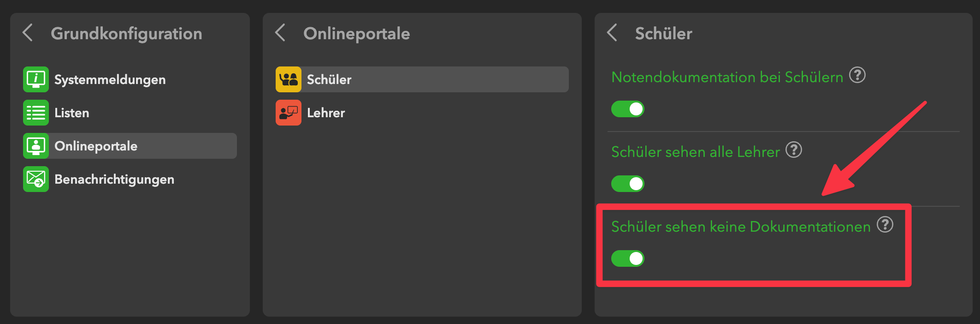The height and width of the screenshot is (324, 980).
Task: Open the Benachrichtigungen menu entry
Action: [114, 179]
